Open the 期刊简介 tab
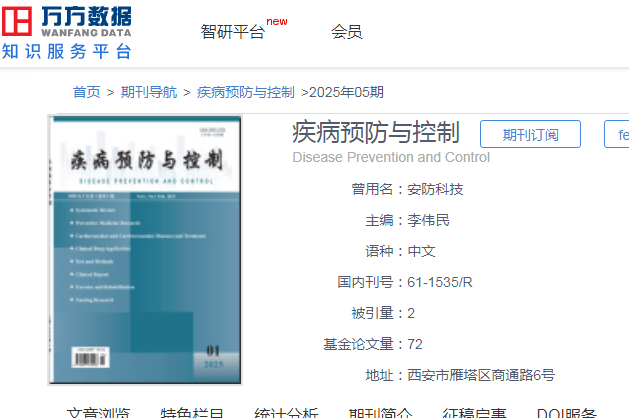The image size is (629, 418). tap(380, 412)
